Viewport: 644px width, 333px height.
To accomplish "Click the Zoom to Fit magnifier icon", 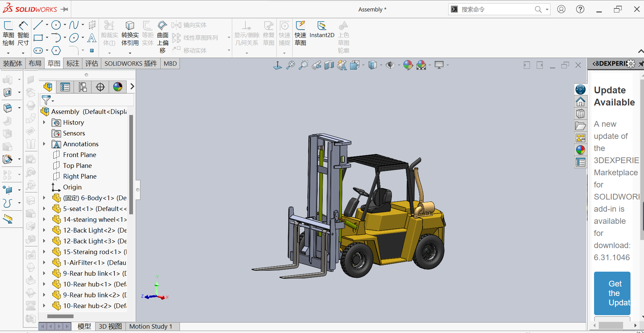I will click(290, 65).
